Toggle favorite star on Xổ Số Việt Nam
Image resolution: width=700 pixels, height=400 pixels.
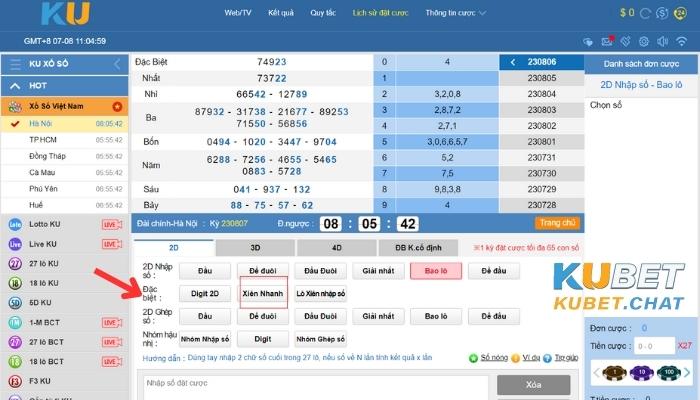117,107
